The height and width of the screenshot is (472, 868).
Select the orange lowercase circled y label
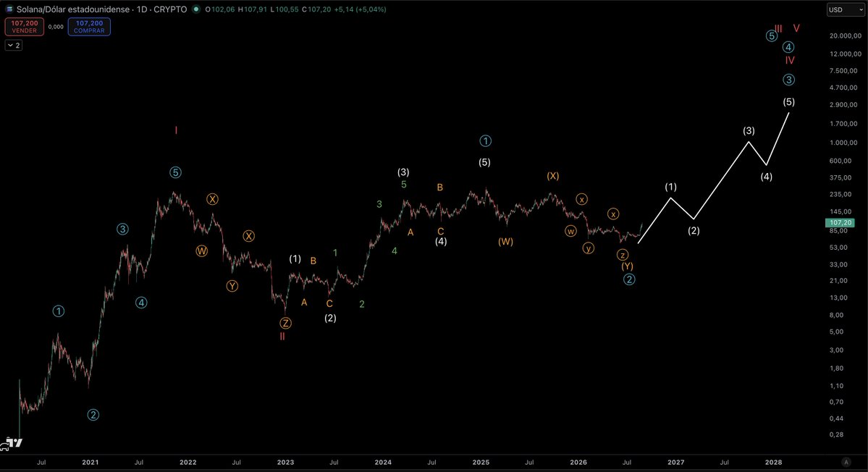[x=589, y=248]
